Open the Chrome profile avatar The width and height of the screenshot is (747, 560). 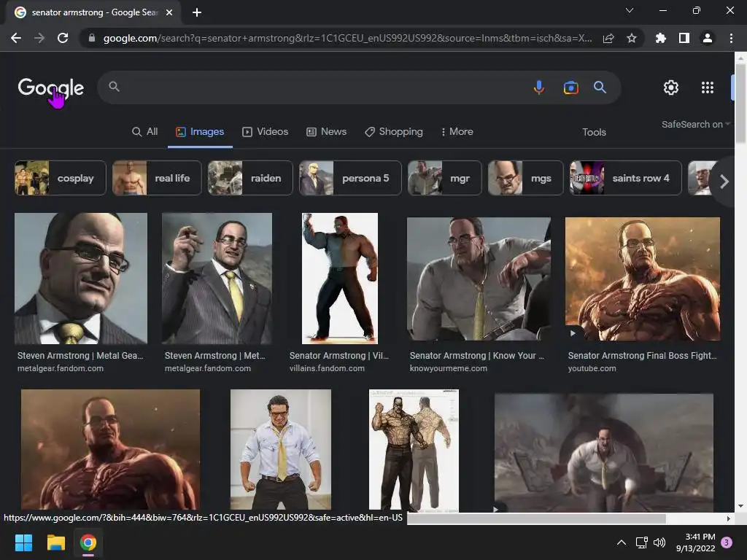pyautogui.click(x=708, y=38)
